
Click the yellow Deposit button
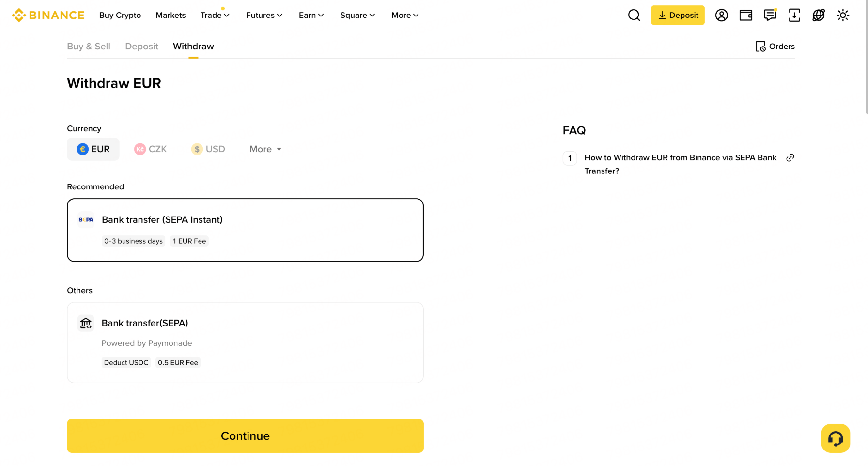678,15
